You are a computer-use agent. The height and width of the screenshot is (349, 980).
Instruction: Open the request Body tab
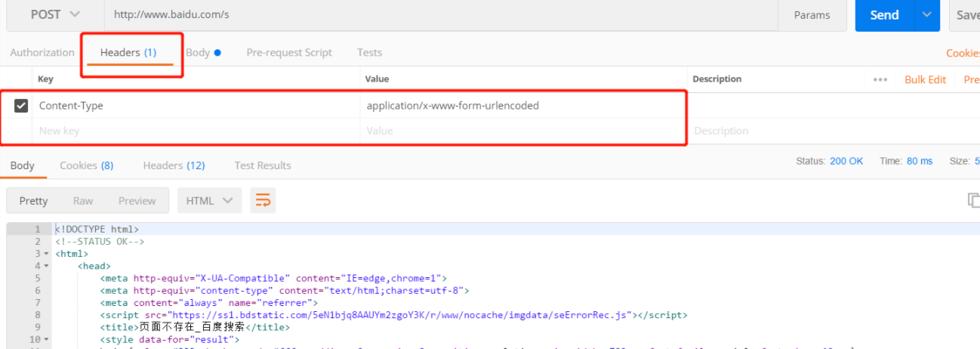tap(203, 52)
